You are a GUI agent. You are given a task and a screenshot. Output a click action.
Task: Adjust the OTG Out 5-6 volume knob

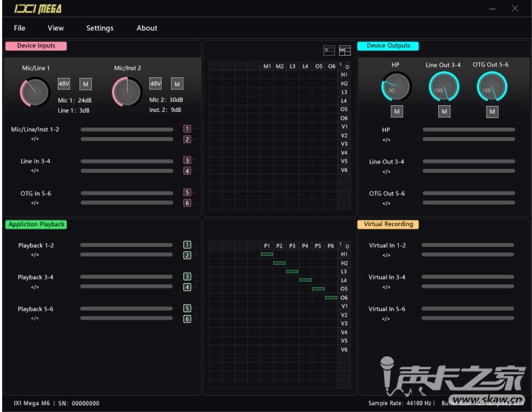[492, 87]
